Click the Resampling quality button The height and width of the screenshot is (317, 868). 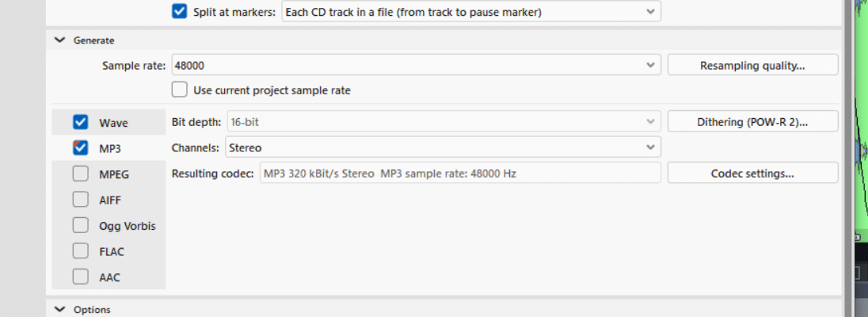752,65
